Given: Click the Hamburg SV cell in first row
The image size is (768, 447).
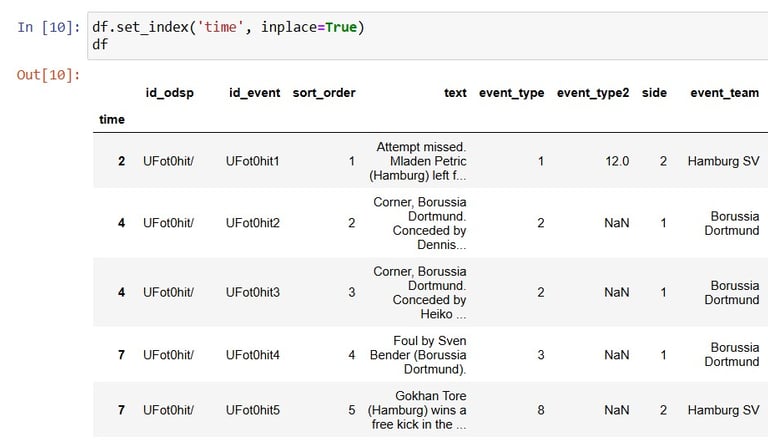Looking at the screenshot, I should point(723,161).
